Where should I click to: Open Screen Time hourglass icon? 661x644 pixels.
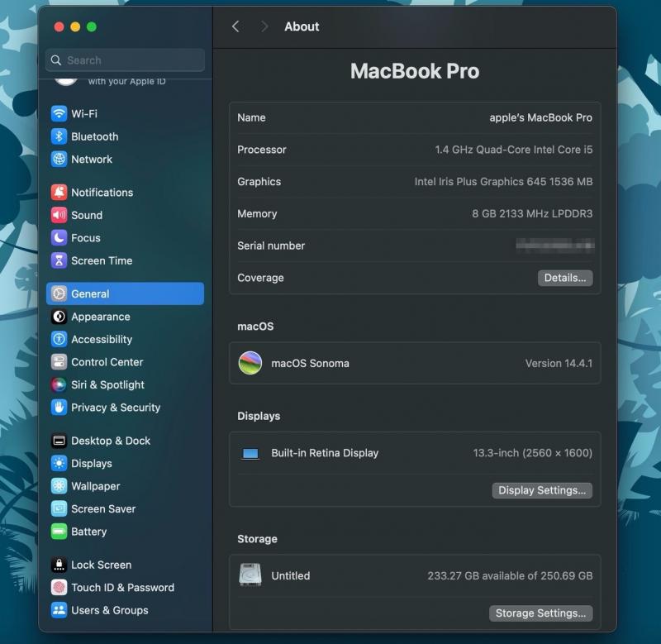pyautogui.click(x=59, y=260)
